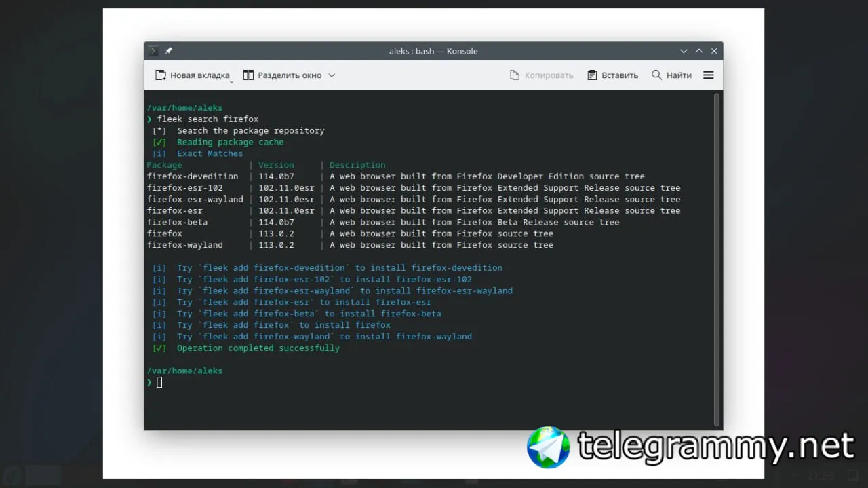Click the title 'aleks : bash — Konsole'

pyautogui.click(x=433, y=51)
